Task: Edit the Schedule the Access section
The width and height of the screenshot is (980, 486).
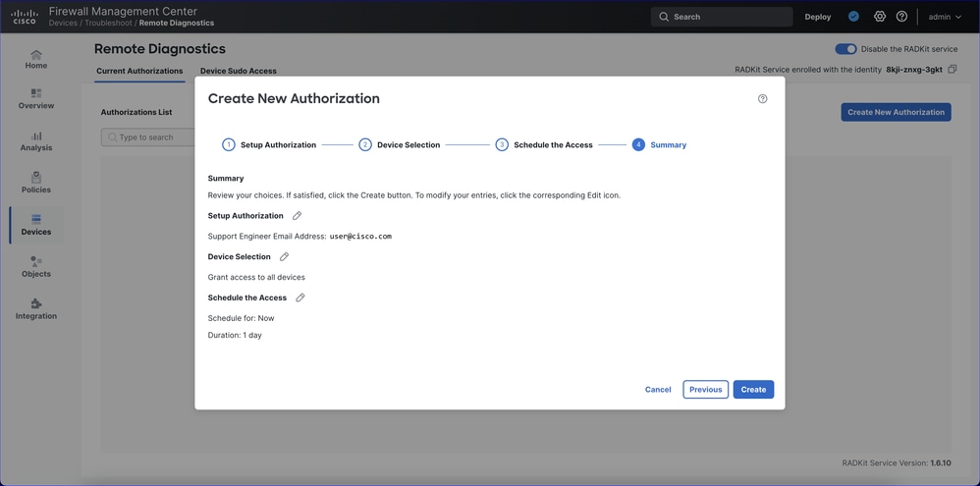Action: click(x=300, y=297)
